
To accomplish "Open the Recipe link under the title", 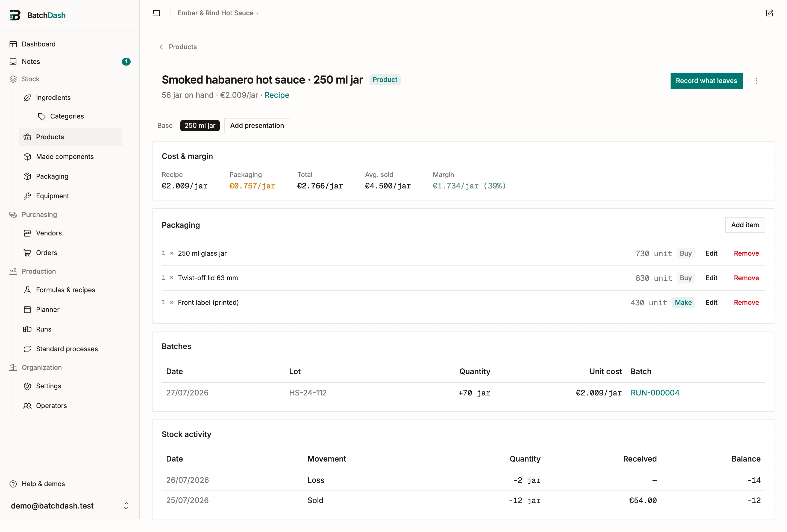I will click(x=277, y=95).
